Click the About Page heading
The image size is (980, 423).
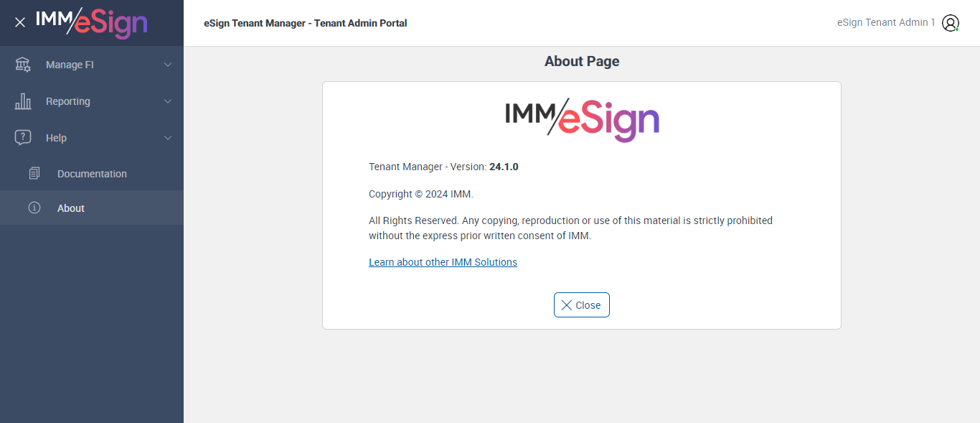(x=582, y=61)
